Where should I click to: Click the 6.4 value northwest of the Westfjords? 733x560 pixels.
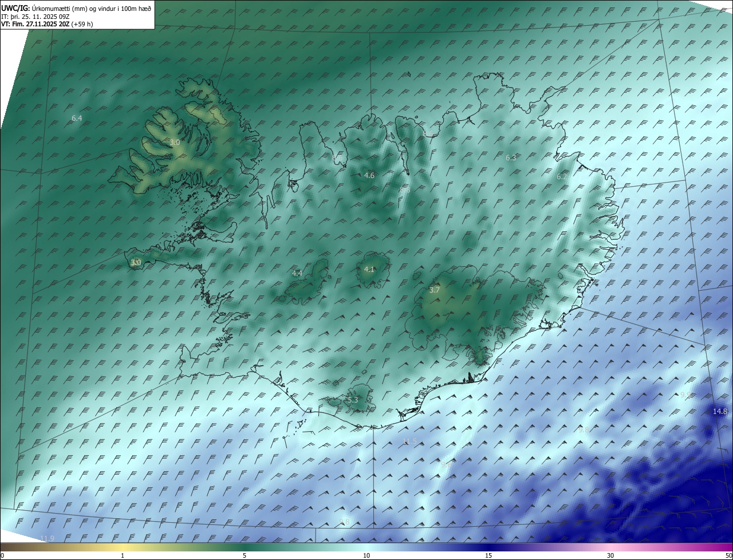coord(77,118)
